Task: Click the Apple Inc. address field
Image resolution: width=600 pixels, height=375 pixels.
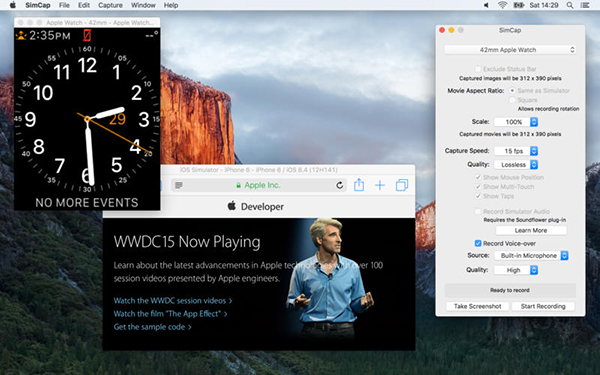Action: tap(259, 186)
